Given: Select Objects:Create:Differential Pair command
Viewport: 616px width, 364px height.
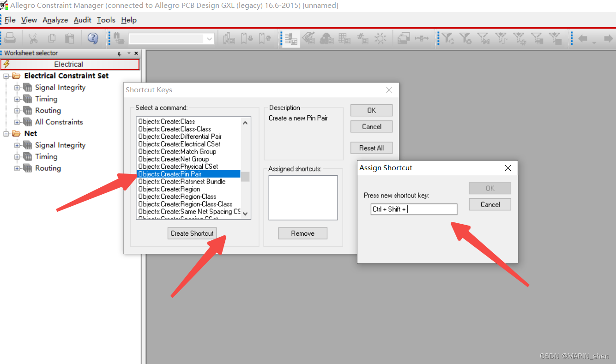Looking at the screenshot, I should pyautogui.click(x=180, y=137).
